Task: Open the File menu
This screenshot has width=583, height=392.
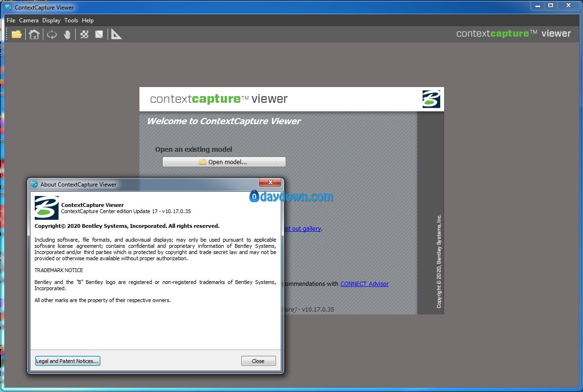Action: click(x=11, y=20)
